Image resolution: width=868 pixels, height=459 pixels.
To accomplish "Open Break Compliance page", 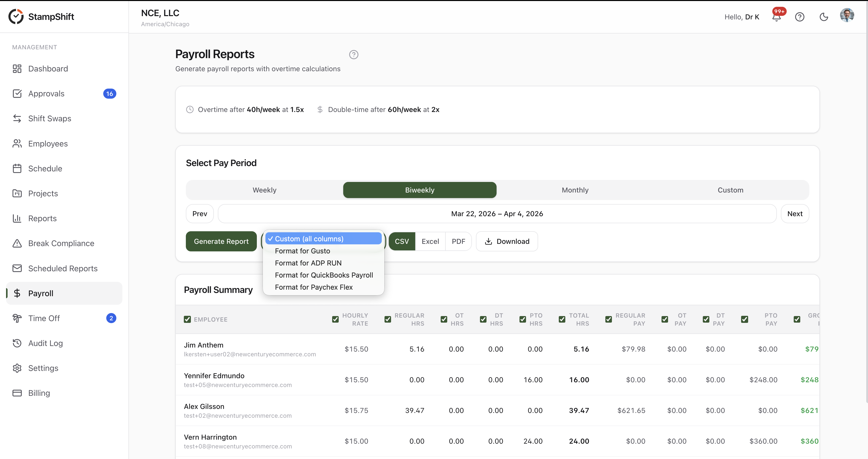I will (x=64, y=243).
